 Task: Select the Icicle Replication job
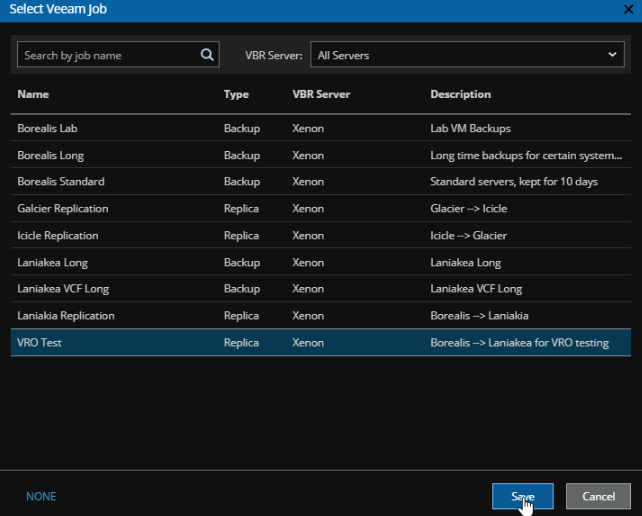coord(321,235)
